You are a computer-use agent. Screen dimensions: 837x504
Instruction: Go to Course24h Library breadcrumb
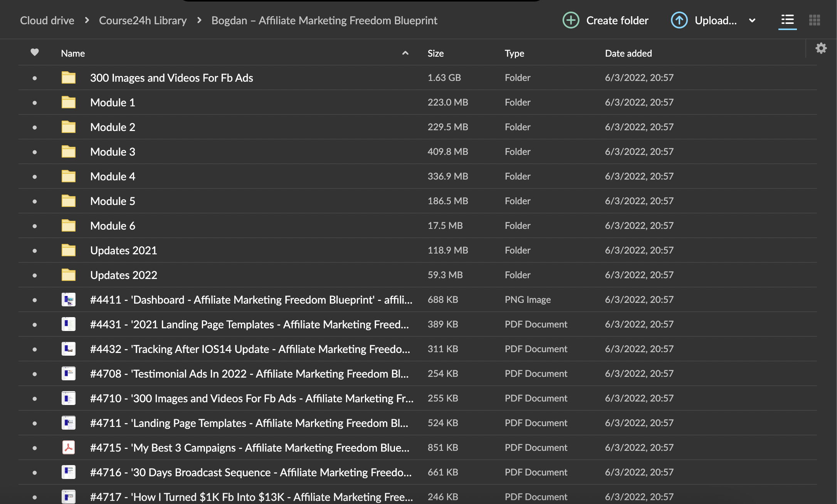[x=143, y=20]
